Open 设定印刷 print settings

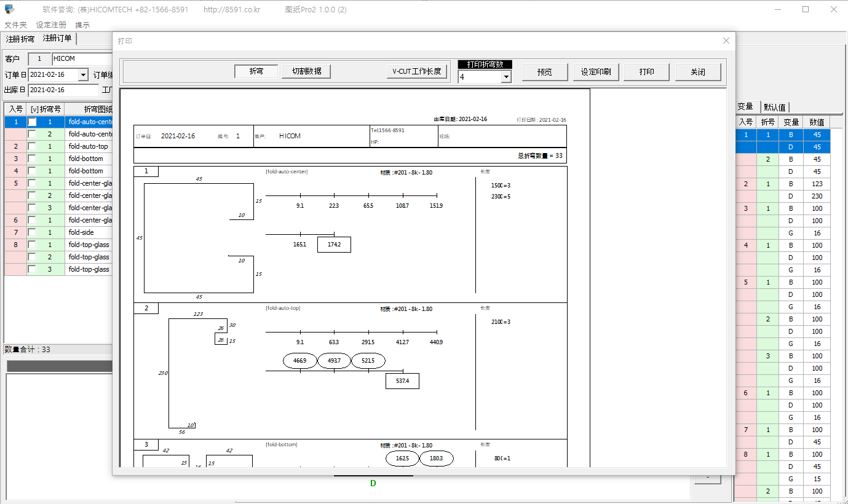[595, 72]
